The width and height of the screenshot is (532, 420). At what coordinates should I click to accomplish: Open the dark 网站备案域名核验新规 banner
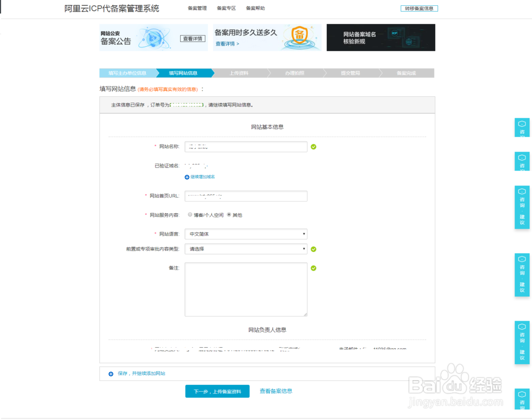tap(380, 37)
